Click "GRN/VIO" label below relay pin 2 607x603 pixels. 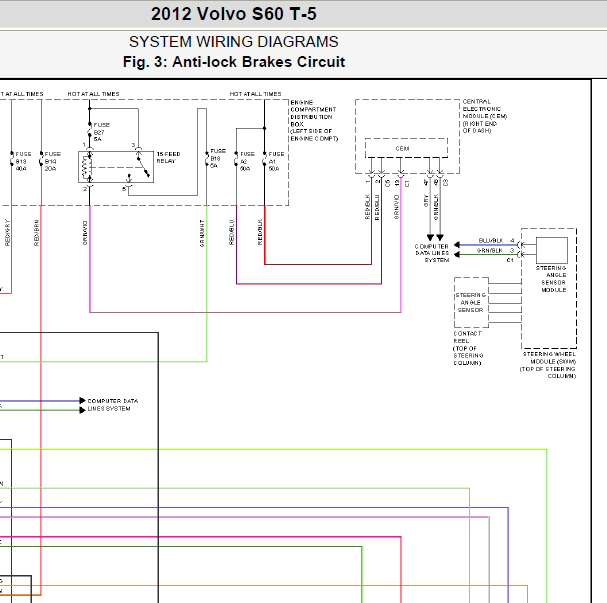coord(85,233)
